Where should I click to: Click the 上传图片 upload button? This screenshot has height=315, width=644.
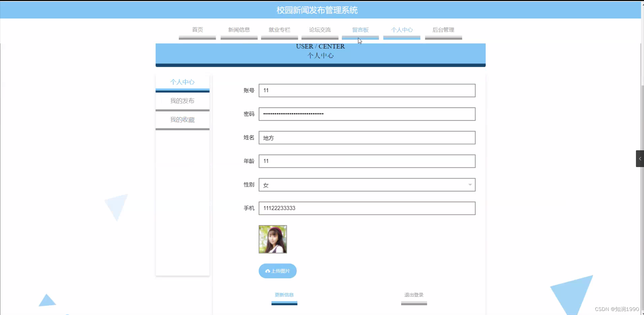[x=277, y=271]
